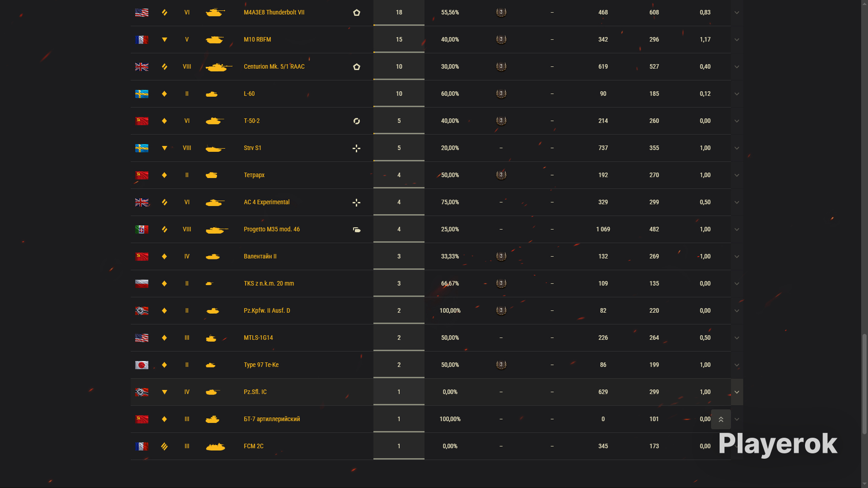Open the FCM 2C tank link
The height and width of the screenshot is (488, 868).
(253, 446)
